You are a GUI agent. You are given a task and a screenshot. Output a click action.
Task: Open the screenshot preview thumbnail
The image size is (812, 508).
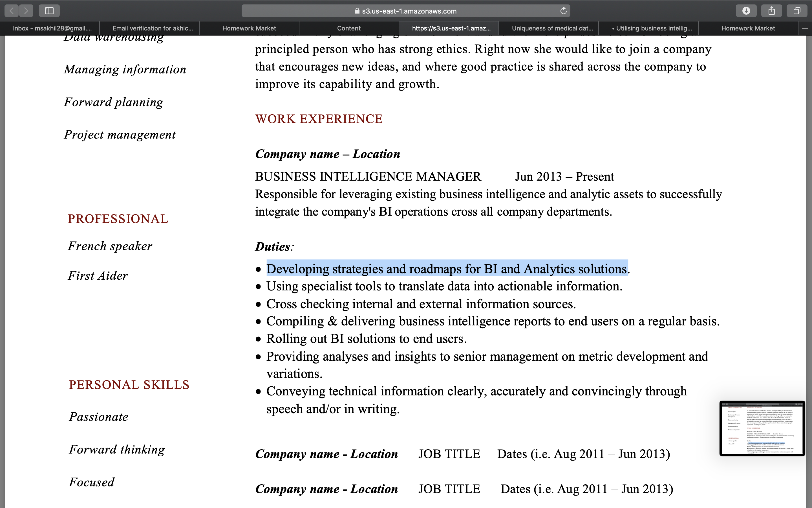coord(762,428)
